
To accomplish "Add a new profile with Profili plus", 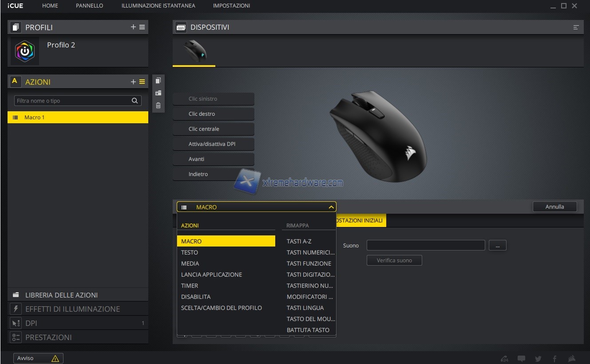I will tap(133, 27).
